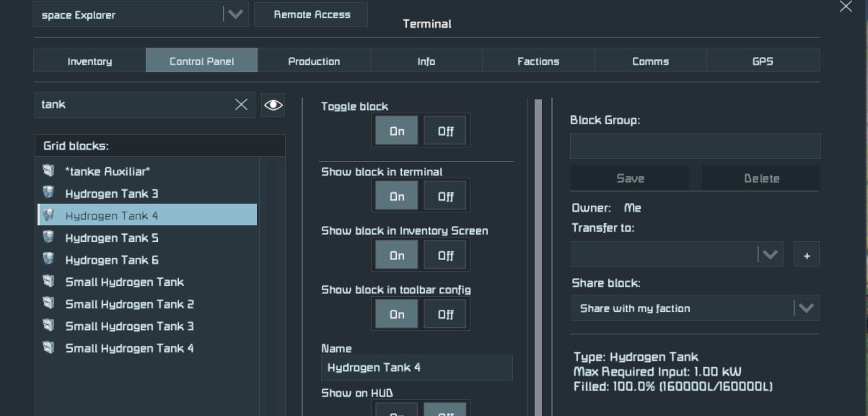Toggle hidden blocks visibility eye icon
The width and height of the screenshot is (868, 416).
tap(273, 105)
